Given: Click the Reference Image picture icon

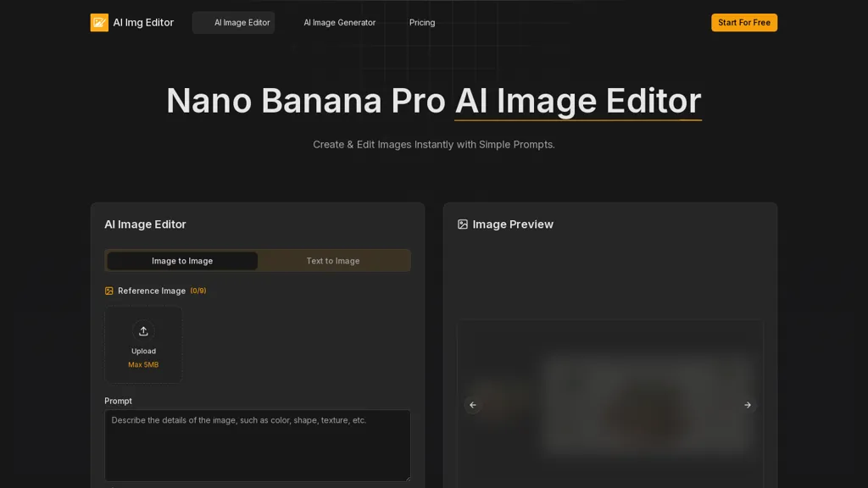Looking at the screenshot, I should [109, 291].
